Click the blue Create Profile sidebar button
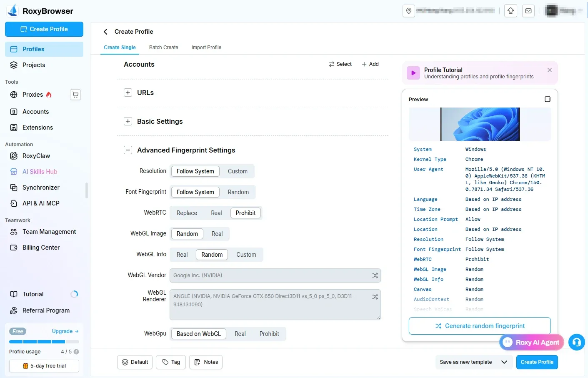The width and height of the screenshot is (588, 378). [44, 29]
